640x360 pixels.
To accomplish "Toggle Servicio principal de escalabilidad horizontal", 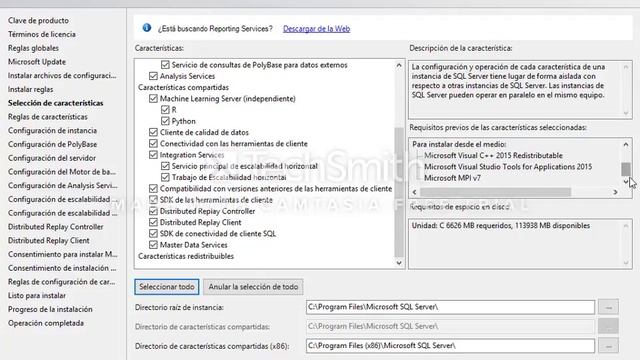I will [x=165, y=166].
